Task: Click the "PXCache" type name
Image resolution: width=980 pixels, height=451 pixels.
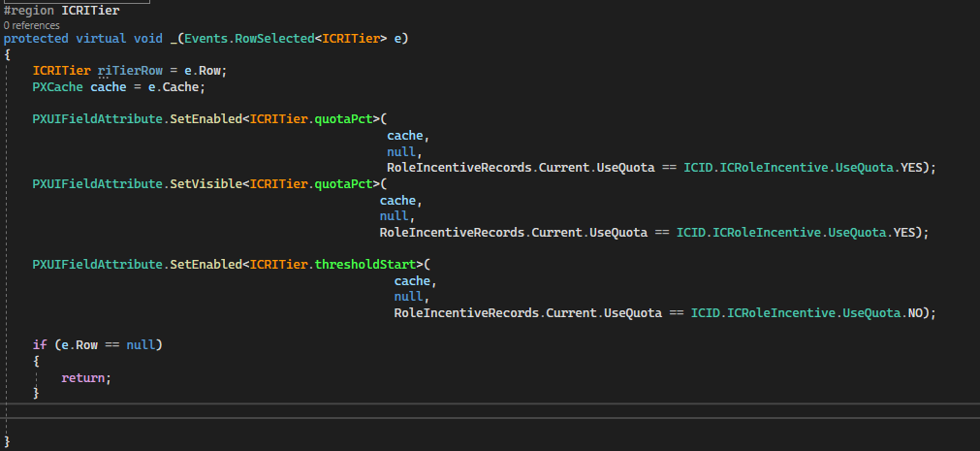Action: point(57,87)
